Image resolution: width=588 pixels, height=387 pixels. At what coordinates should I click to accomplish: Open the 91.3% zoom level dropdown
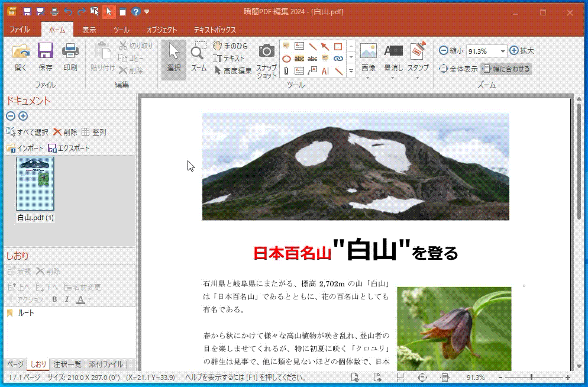pos(503,51)
